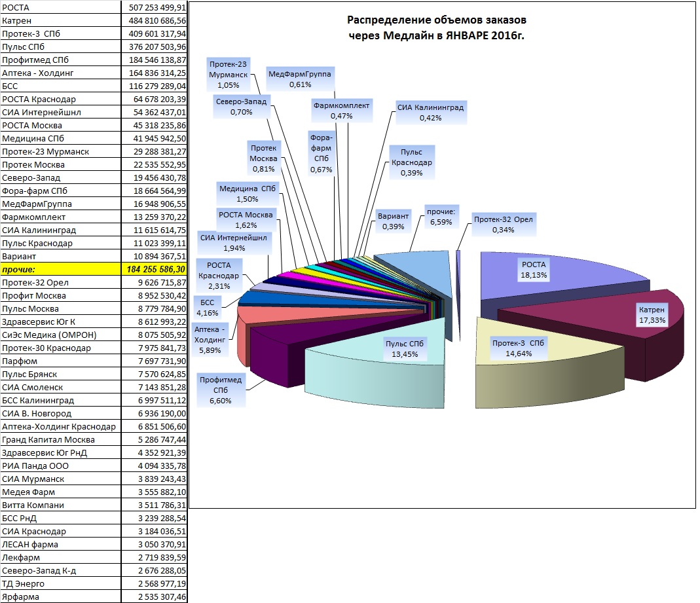Select the БСС Калининград table cell
This screenshot has width=700, height=603.
tap(60, 401)
